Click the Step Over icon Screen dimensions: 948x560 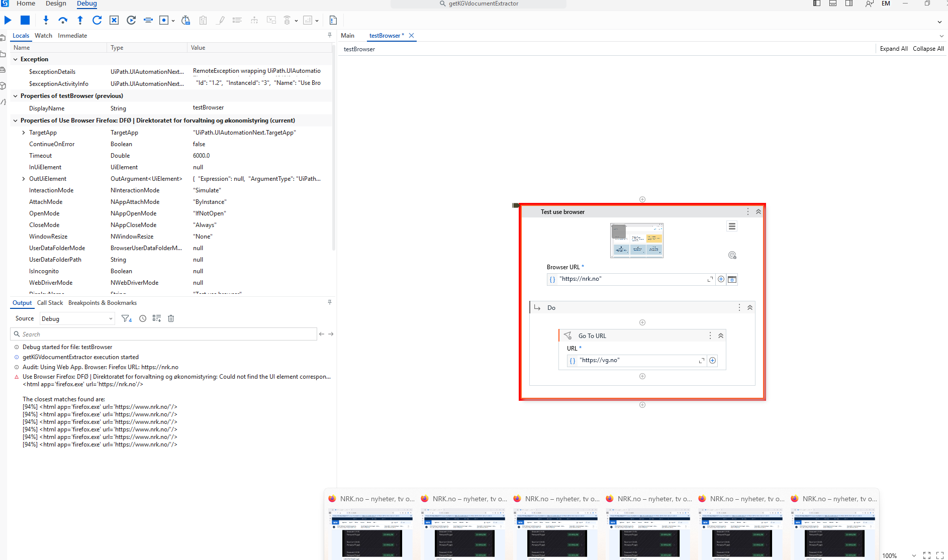click(x=63, y=20)
